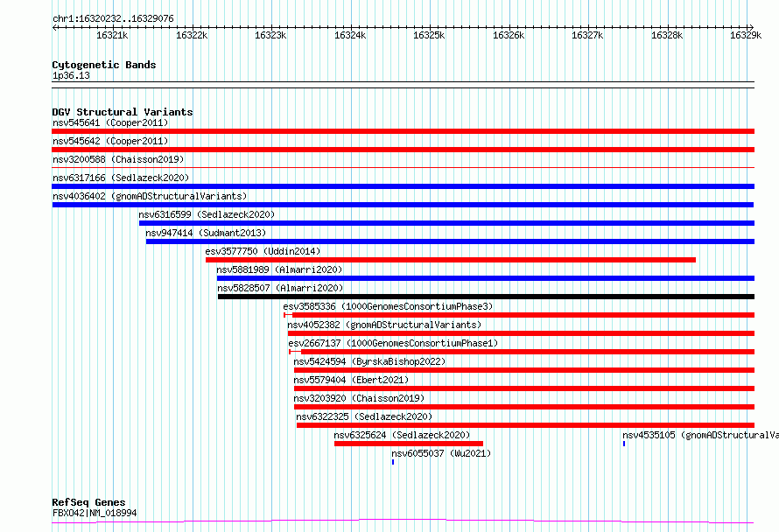Open nsv6325624 (Sedlazeck2020) label
The height and width of the screenshot is (532, 779).
(x=402, y=435)
